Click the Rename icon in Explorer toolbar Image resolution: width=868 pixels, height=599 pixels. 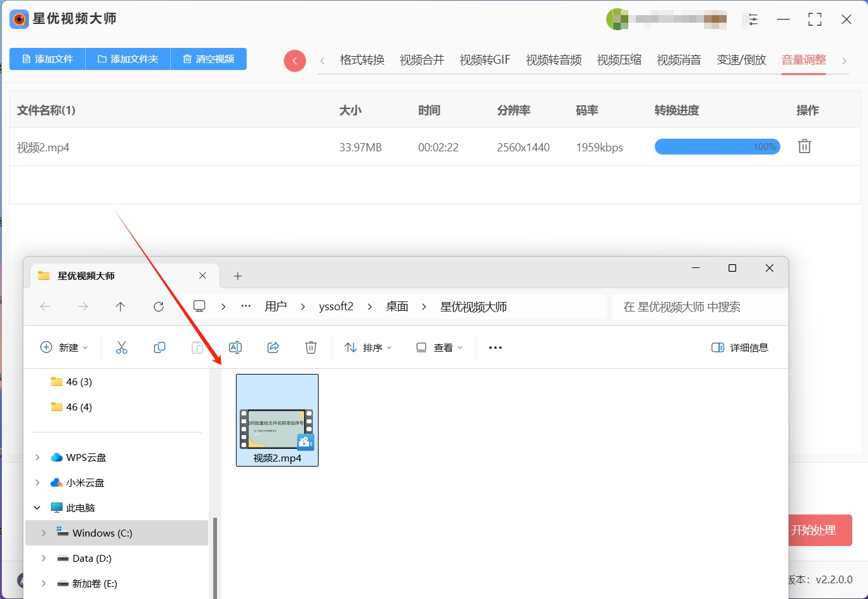click(x=235, y=347)
